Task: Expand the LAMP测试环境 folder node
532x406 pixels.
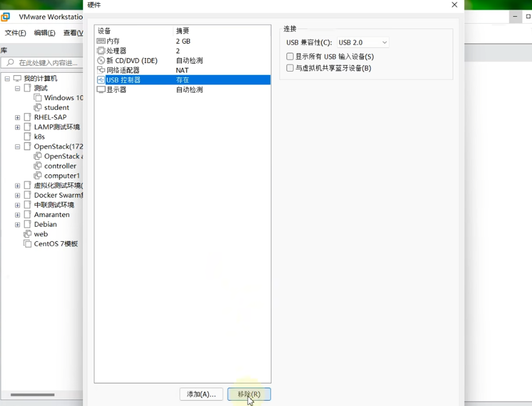Action: [x=18, y=128]
